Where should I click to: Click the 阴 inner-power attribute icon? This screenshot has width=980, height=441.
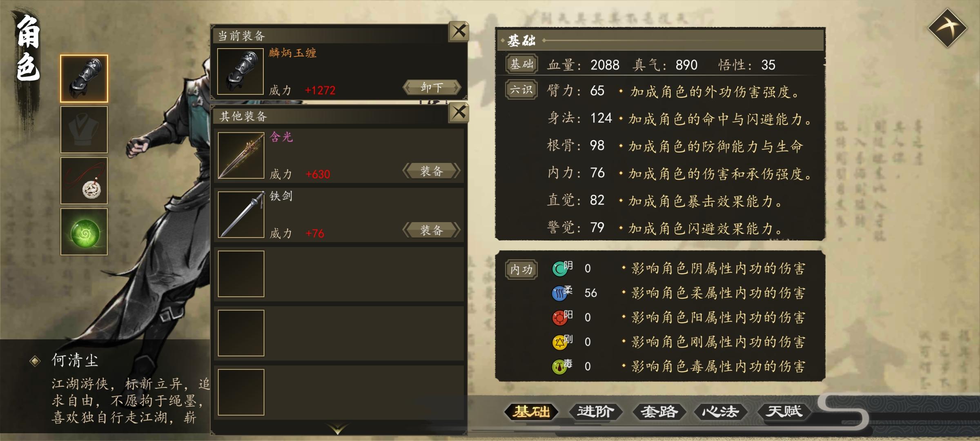(x=560, y=269)
